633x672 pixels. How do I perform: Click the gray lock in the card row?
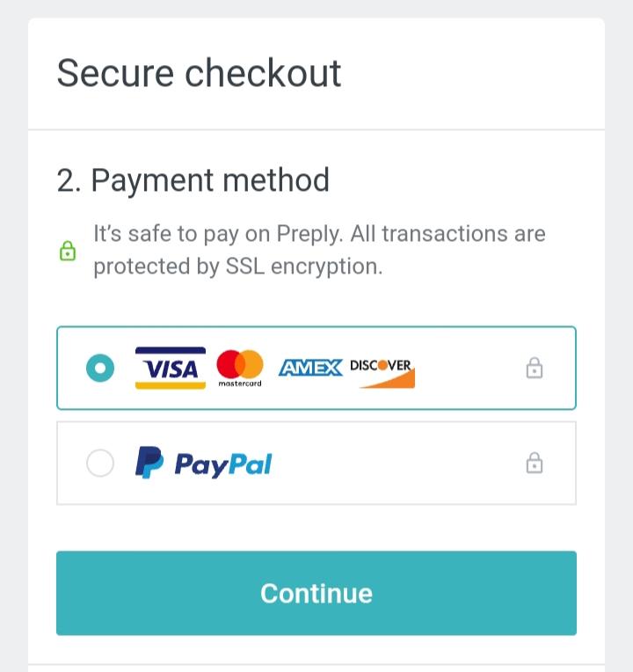(534, 369)
